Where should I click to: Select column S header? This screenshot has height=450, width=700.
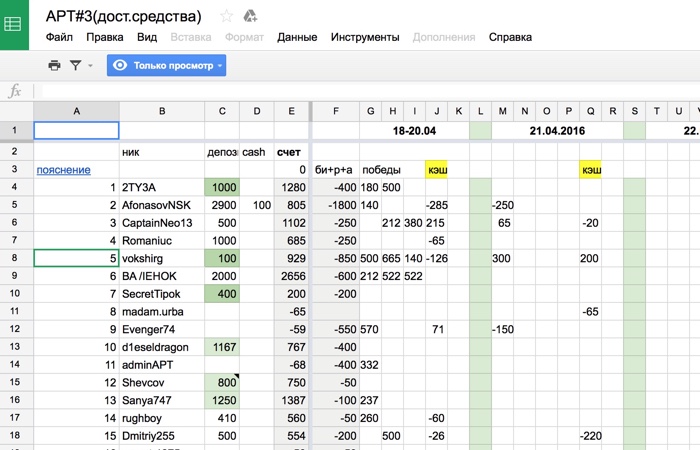[634, 111]
